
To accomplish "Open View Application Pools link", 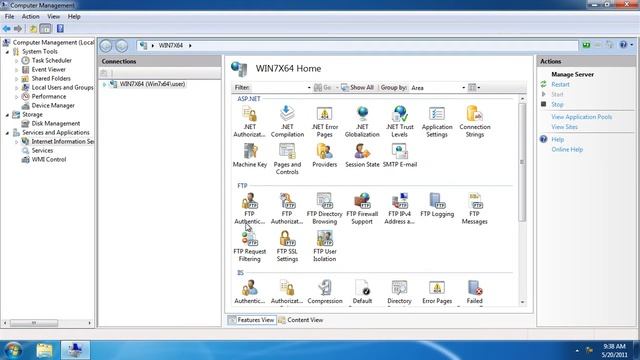I will tap(582, 117).
